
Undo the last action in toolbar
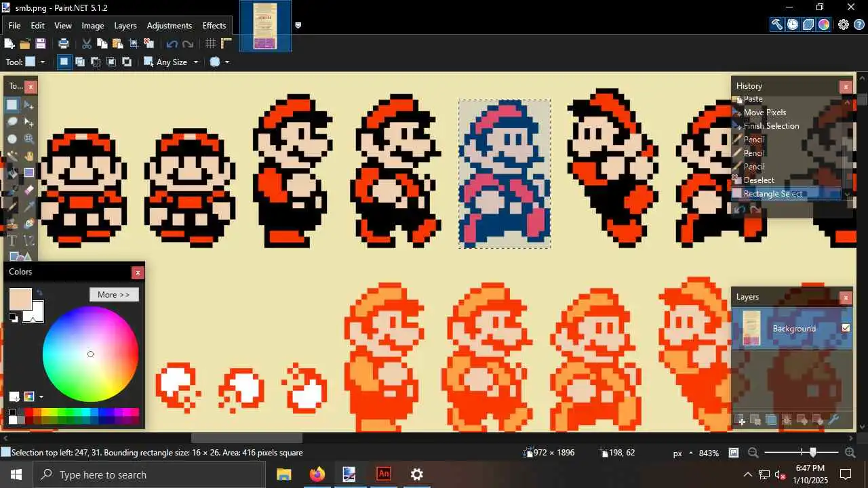click(x=172, y=43)
